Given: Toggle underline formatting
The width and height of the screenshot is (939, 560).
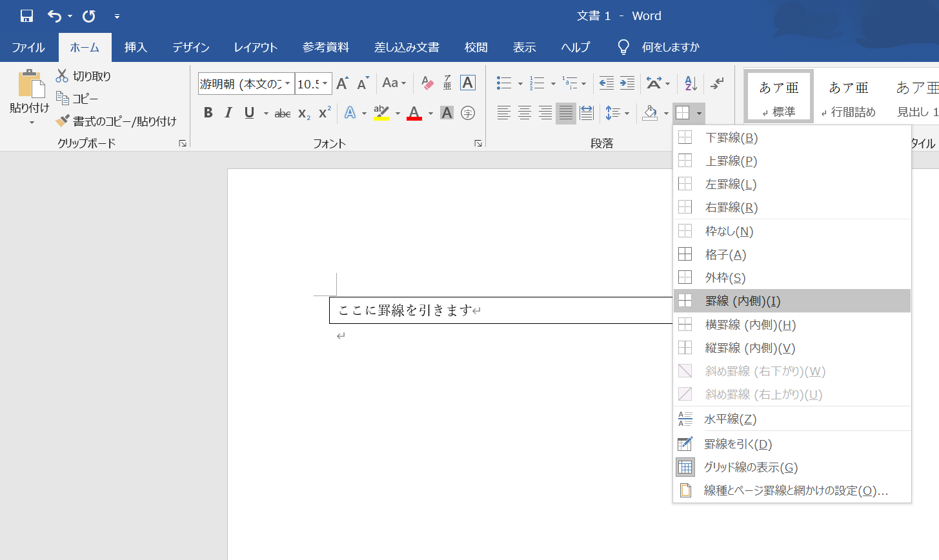Looking at the screenshot, I should [x=249, y=113].
